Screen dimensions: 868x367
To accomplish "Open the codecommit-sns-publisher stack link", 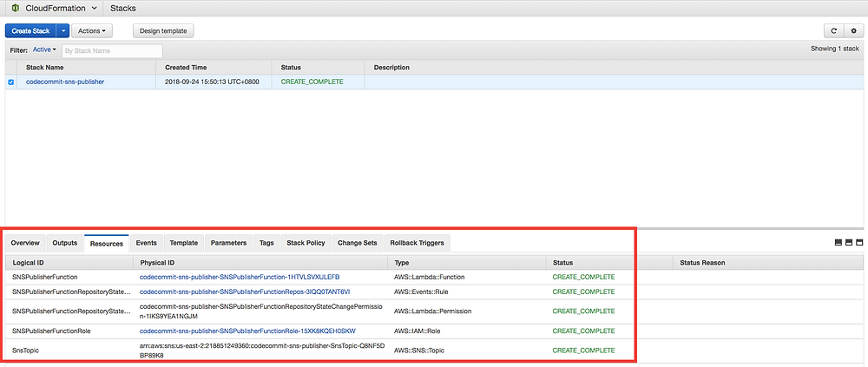I will [x=65, y=82].
